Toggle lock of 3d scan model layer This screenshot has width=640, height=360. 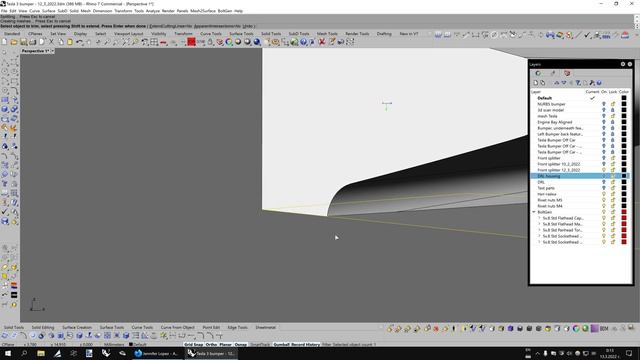[x=613, y=110]
